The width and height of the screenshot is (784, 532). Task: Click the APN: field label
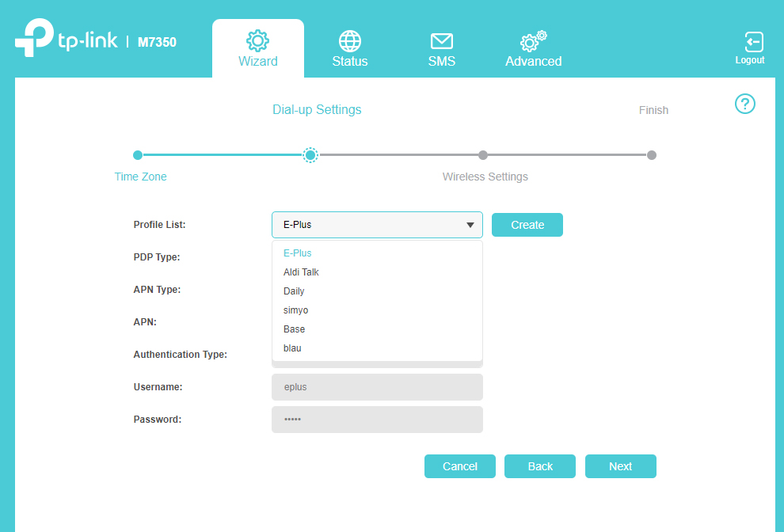(145, 322)
